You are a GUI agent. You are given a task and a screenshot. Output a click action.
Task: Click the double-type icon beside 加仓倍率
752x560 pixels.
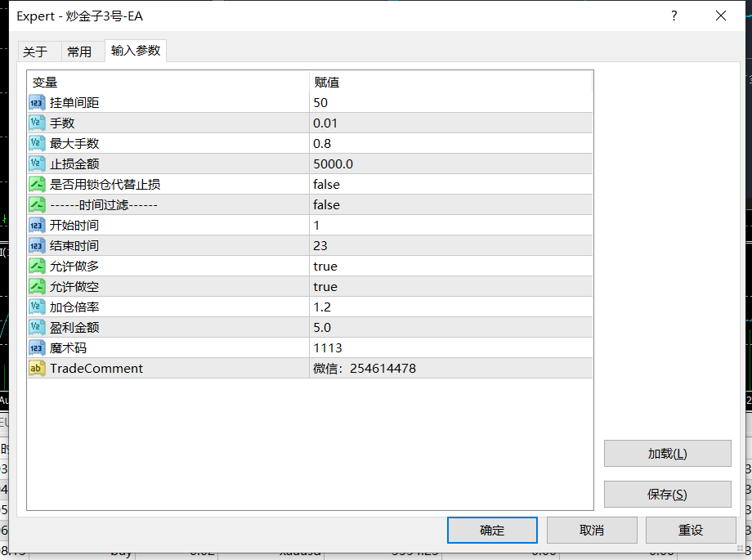[37, 307]
